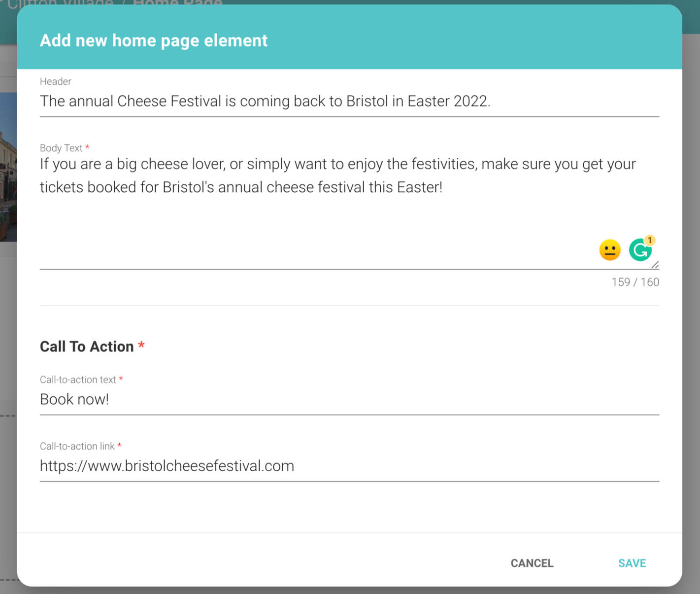Image resolution: width=700 pixels, height=594 pixels.
Task: Click the street photo behind the dialog
Action: (8, 168)
